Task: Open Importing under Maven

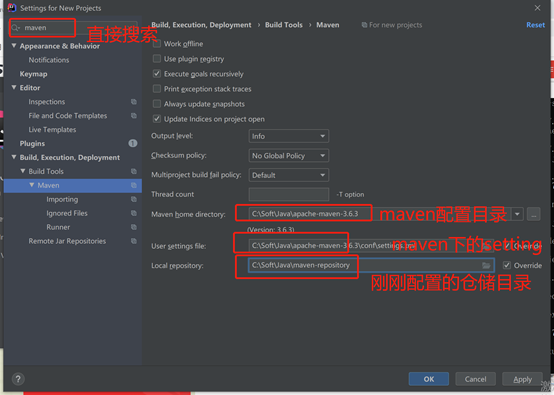Action: 62,199
